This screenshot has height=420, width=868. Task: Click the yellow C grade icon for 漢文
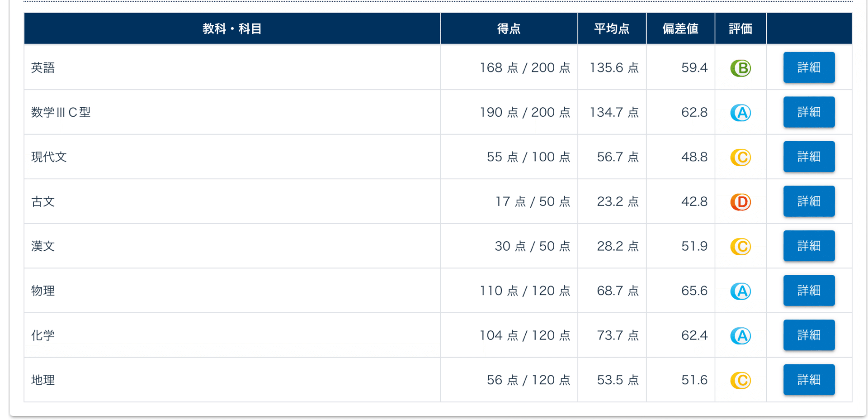click(x=741, y=246)
